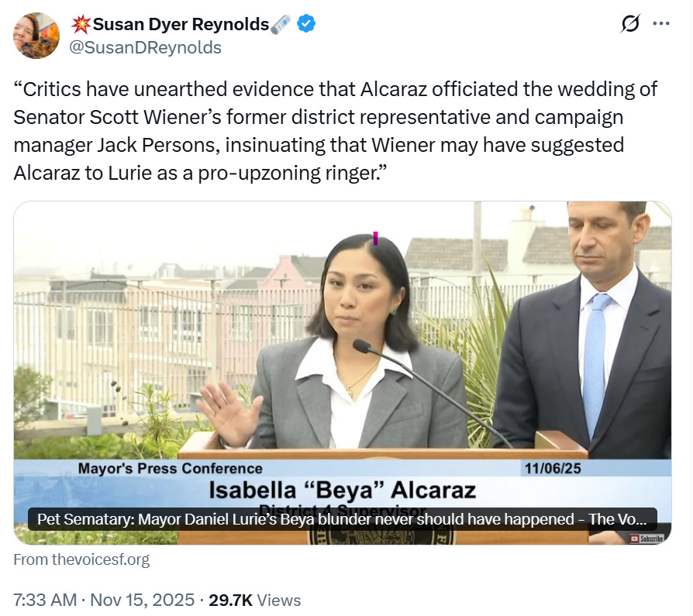
Task: Click the @SusanDReynolds handle
Action: tap(145, 47)
